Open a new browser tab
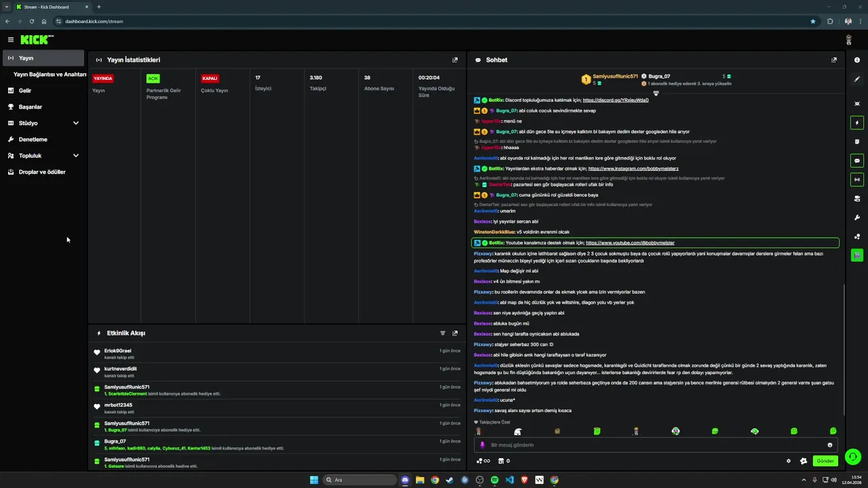Image resolution: width=868 pixels, height=488 pixels. [99, 7]
